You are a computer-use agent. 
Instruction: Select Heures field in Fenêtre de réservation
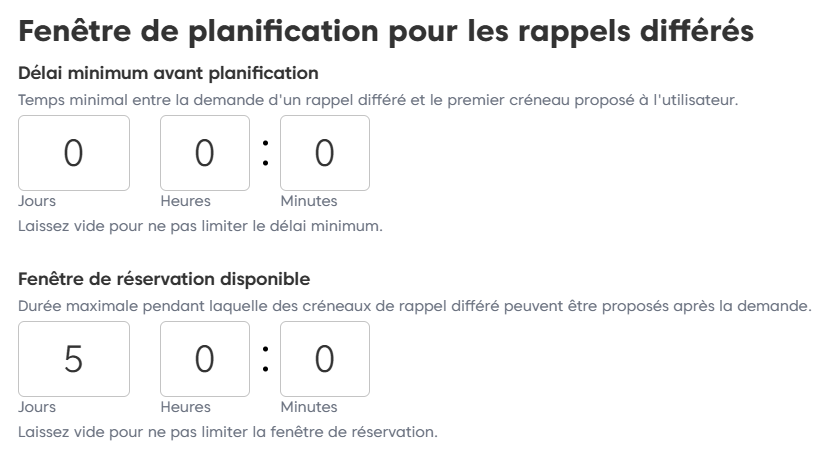204,359
